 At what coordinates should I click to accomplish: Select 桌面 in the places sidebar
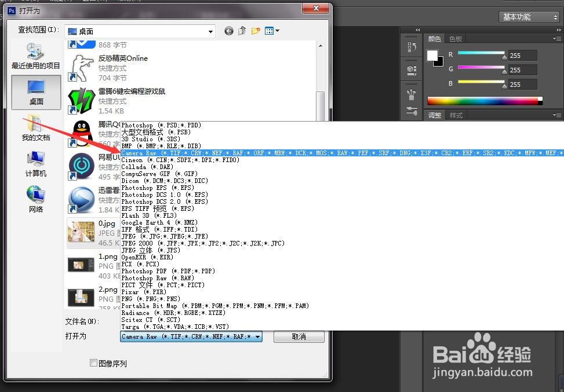click(x=36, y=92)
